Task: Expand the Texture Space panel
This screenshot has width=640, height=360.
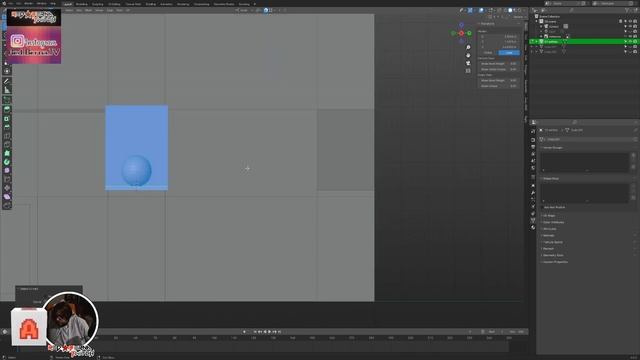Action: [552, 242]
